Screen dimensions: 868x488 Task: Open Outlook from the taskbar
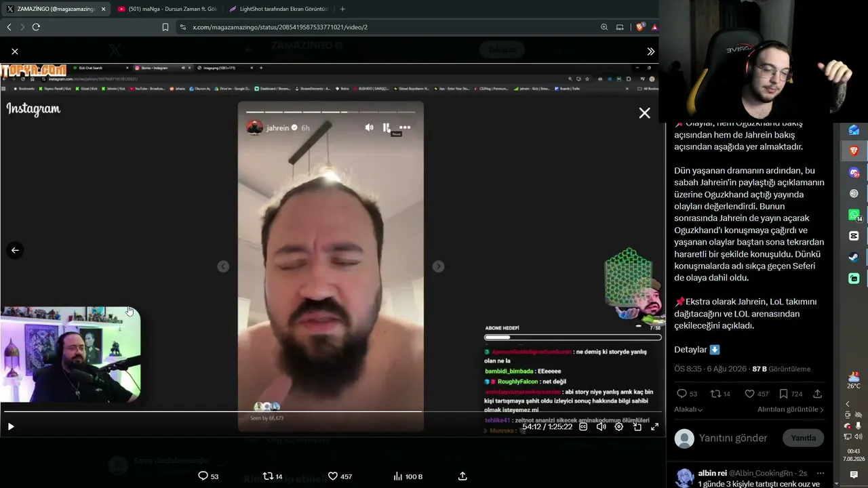854,130
